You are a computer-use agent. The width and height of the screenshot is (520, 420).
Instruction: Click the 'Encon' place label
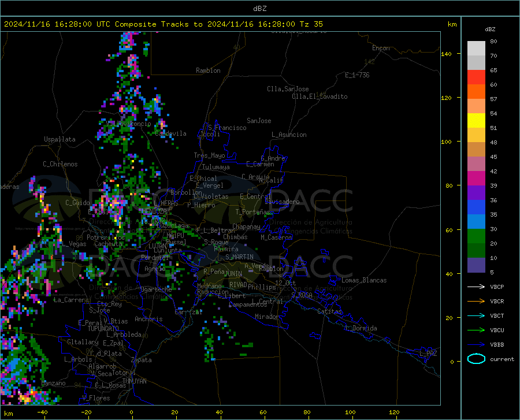381,48
